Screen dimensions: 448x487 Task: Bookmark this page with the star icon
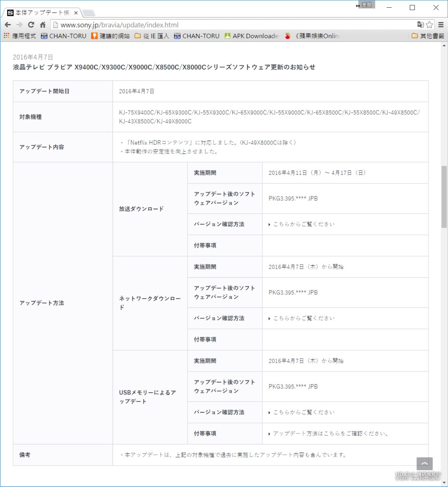tap(429, 25)
